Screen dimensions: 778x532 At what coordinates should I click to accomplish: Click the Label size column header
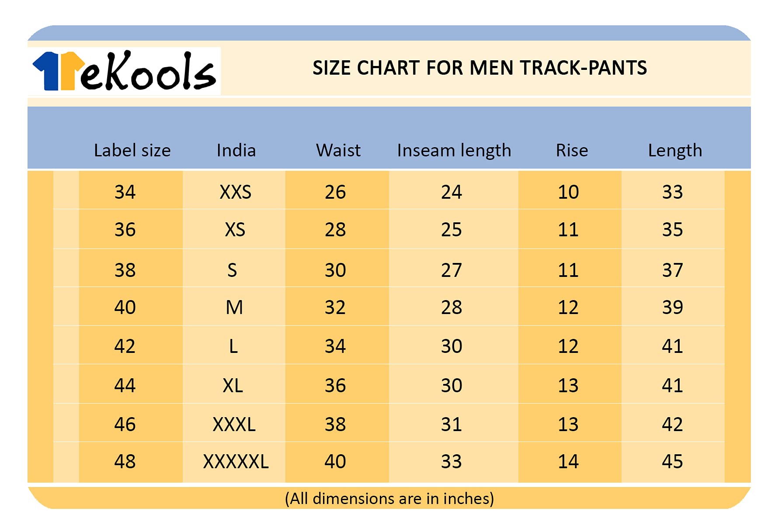pos(132,151)
